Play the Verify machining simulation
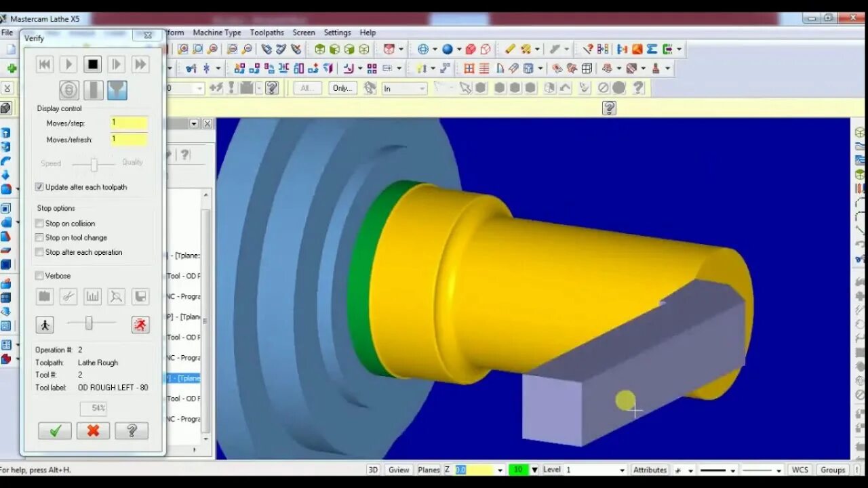The image size is (868, 488). click(x=68, y=64)
